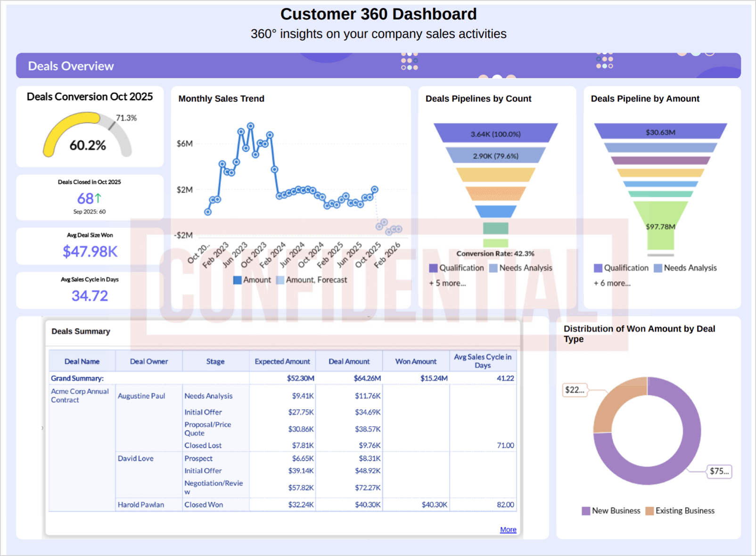
Task: Toggle the Amount legend in Monthly Sales Trend
Action: click(252, 280)
